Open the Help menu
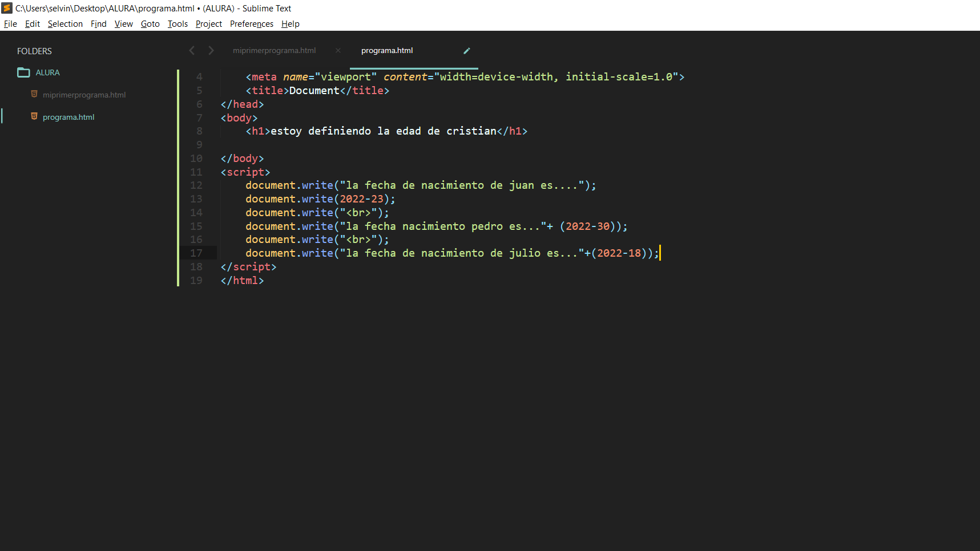The height and width of the screenshot is (551, 980). [290, 24]
